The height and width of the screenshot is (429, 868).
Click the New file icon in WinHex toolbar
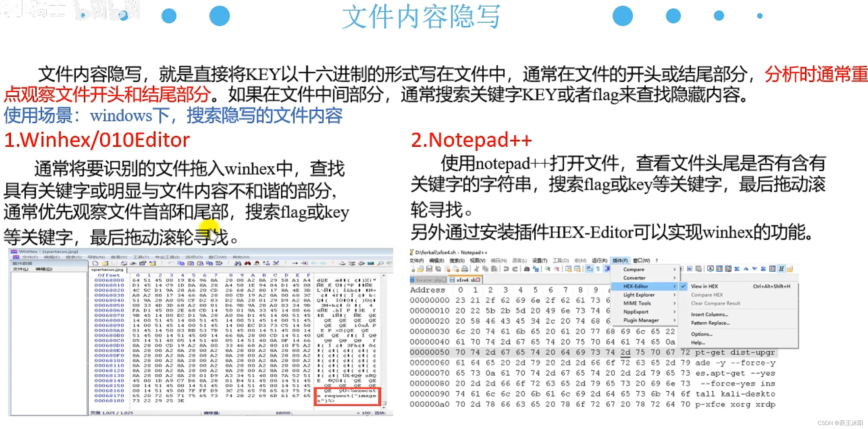(x=95, y=263)
